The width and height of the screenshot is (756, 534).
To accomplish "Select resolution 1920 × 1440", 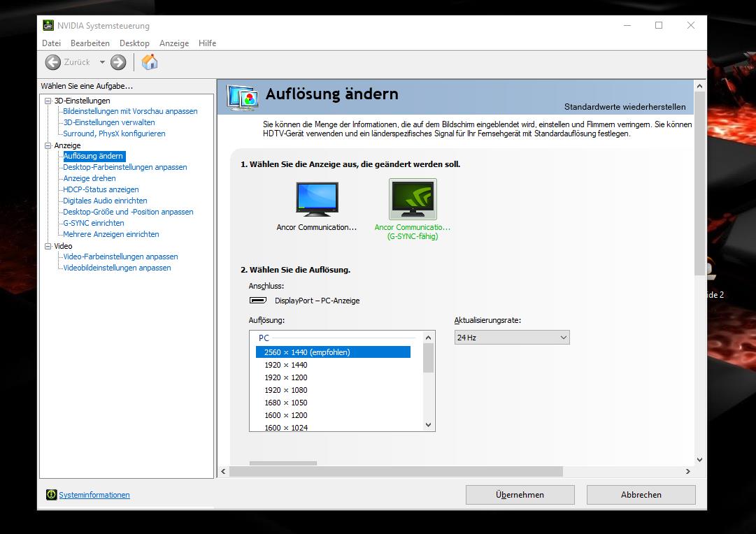I will (x=286, y=365).
